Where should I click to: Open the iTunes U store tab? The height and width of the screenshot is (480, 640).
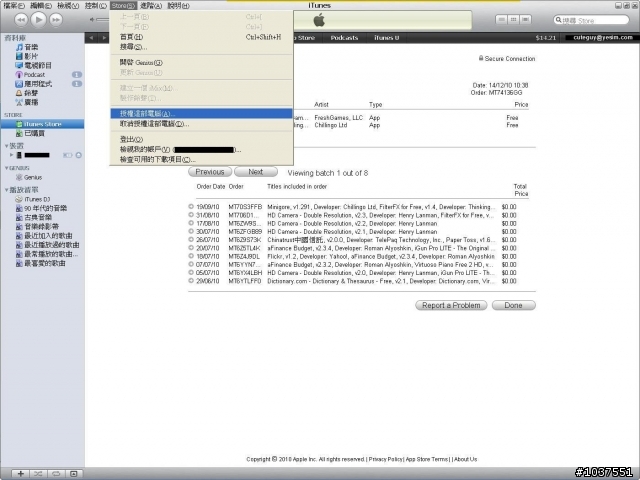[x=387, y=38]
